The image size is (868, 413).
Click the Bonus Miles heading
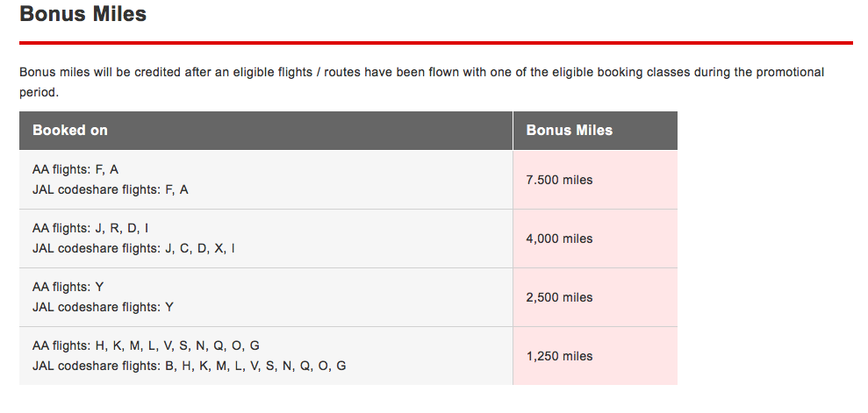pos(82,13)
